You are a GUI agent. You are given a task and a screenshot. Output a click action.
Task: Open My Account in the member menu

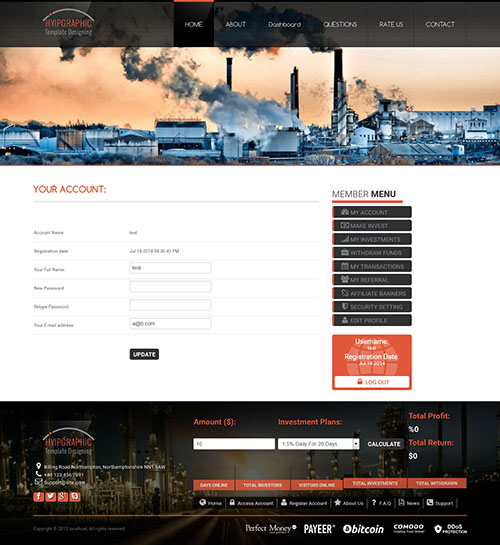(372, 212)
